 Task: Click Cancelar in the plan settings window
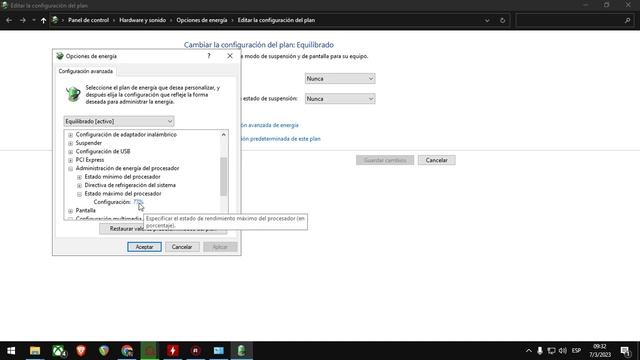pos(436,160)
